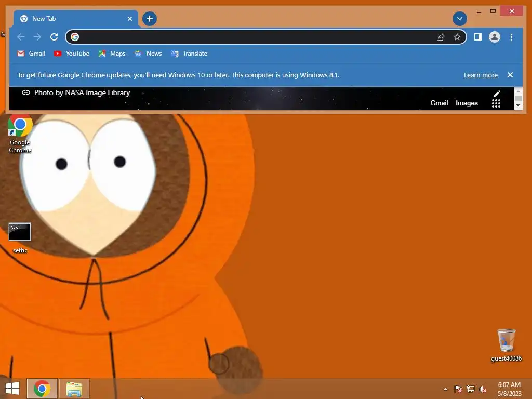Customize this page pencil icon
532x399 pixels.
(x=497, y=94)
